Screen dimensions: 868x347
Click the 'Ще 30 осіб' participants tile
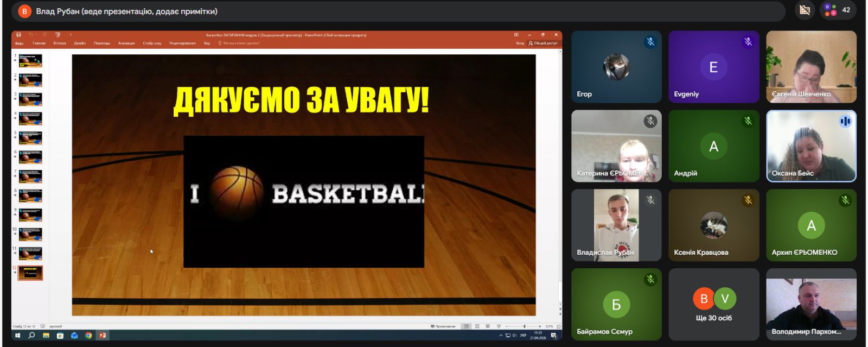click(713, 304)
